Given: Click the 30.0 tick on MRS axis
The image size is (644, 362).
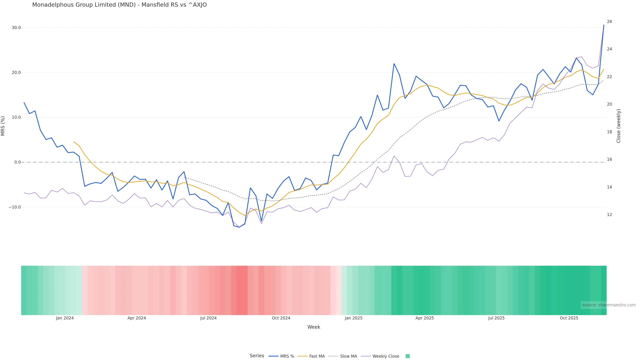Looking at the screenshot, I should (x=16, y=27).
